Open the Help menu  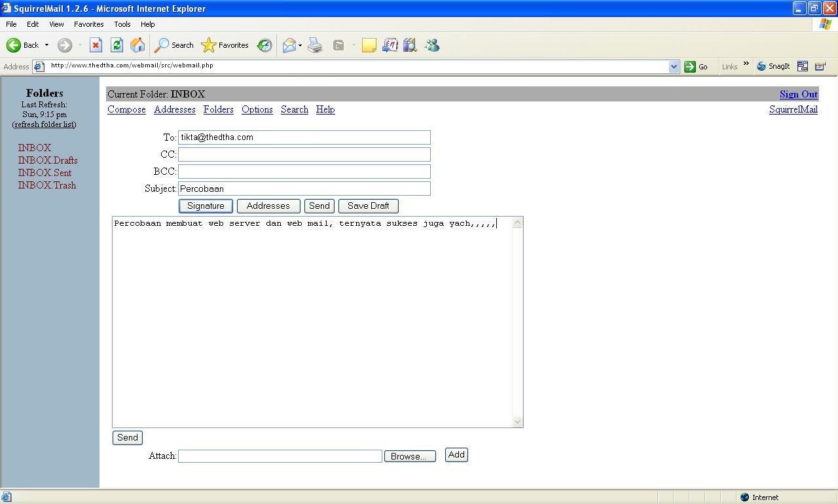147,24
